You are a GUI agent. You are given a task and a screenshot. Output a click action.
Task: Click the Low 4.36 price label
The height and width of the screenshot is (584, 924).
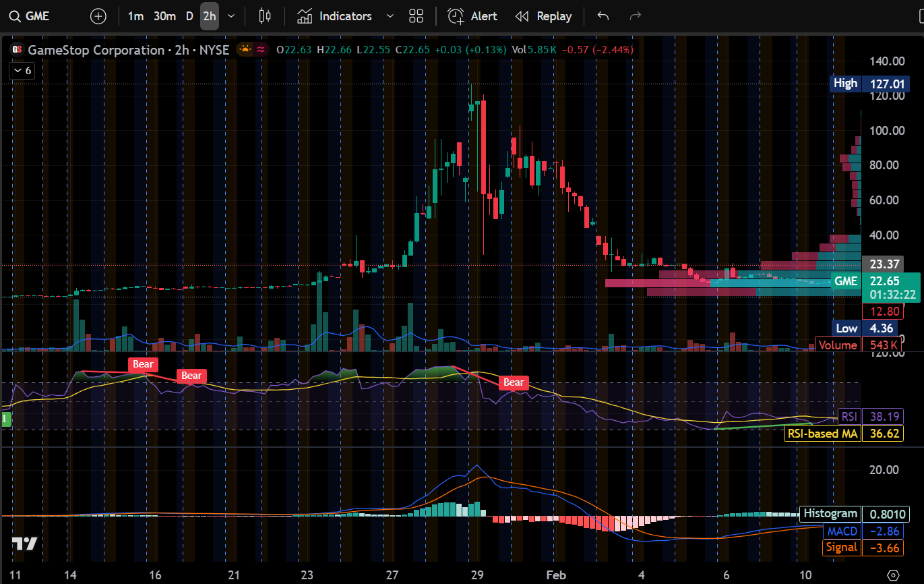coord(865,329)
